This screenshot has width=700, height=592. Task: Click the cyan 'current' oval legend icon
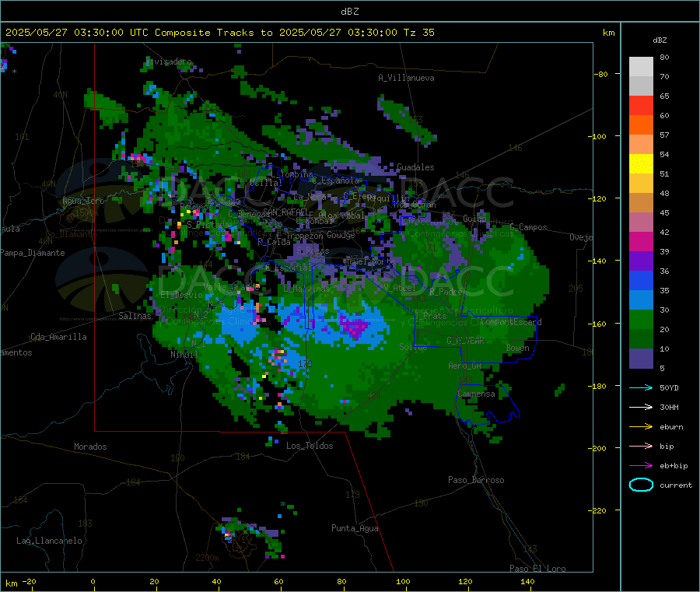coord(641,485)
